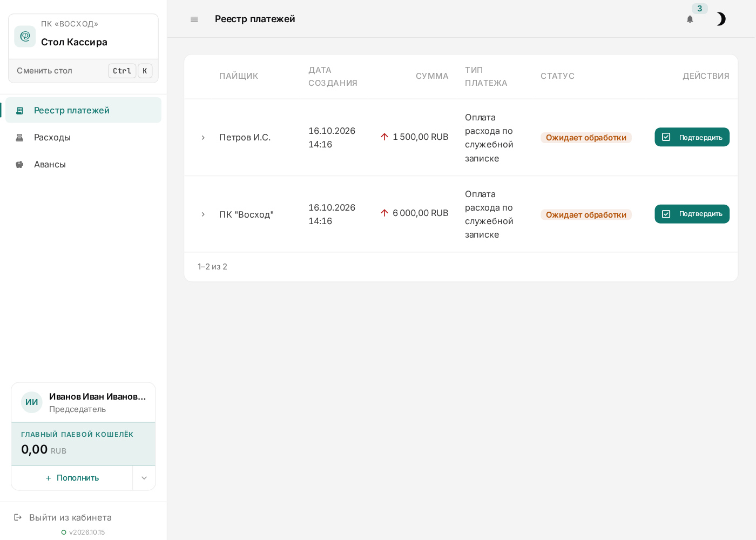Click the Пайщик column header

[239, 76]
